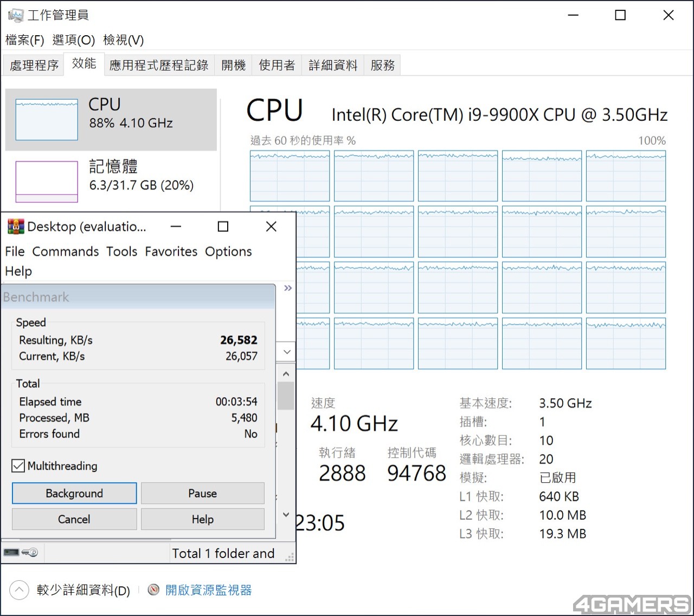The image size is (694, 616).
Task: Cancel the WinRAR benchmark
Action: click(x=74, y=519)
